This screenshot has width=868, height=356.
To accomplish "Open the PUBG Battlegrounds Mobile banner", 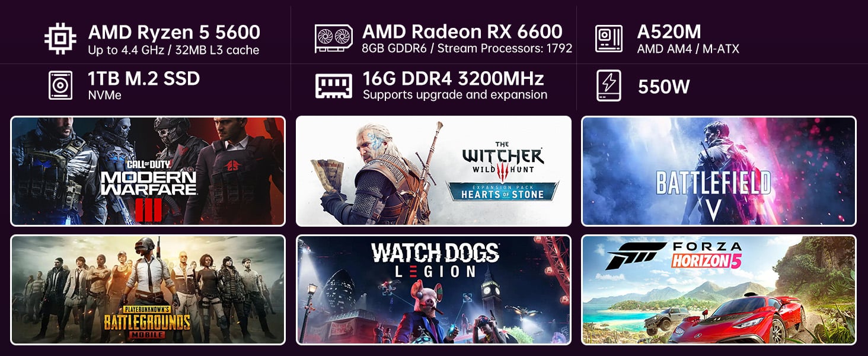I will coord(148,290).
